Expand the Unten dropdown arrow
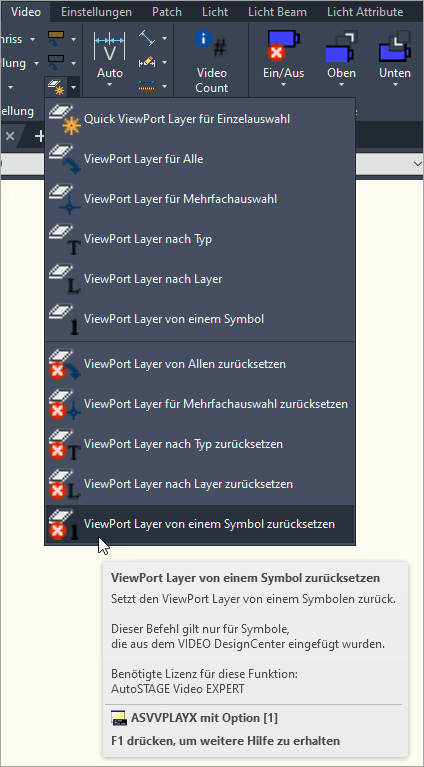424x767 pixels. [395, 85]
